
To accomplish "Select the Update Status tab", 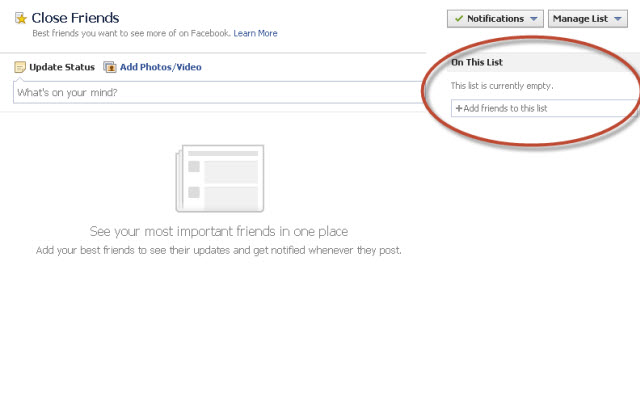I will [x=55, y=67].
